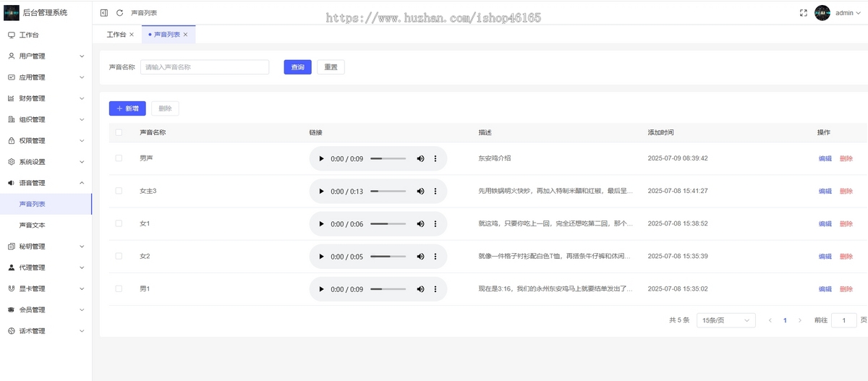Click the 组织管理 building icon
Viewport: 868px width, 381px height.
pyautogui.click(x=11, y=119)
